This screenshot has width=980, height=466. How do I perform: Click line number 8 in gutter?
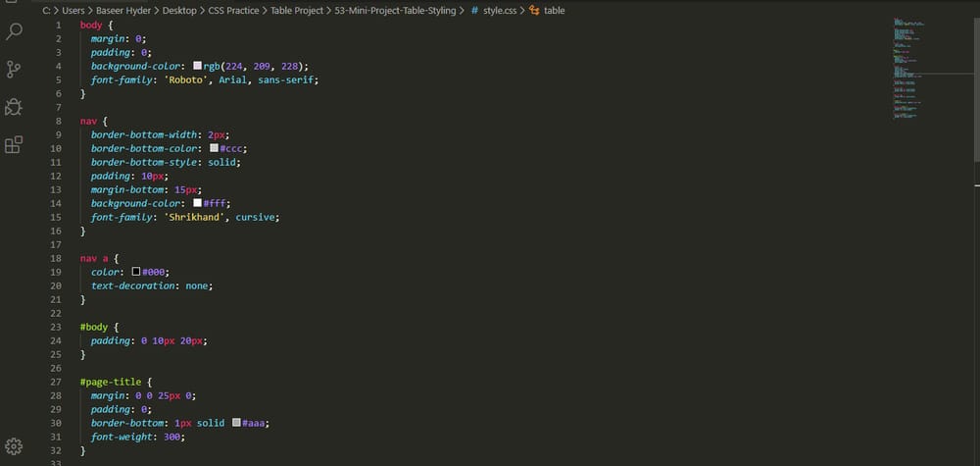pos(59,121)
